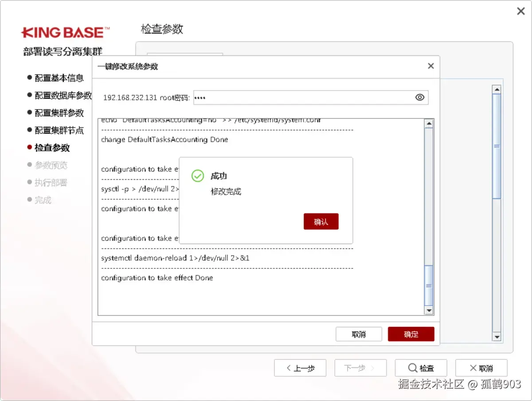Click the 取消 button in the dialog

[359, 334]
